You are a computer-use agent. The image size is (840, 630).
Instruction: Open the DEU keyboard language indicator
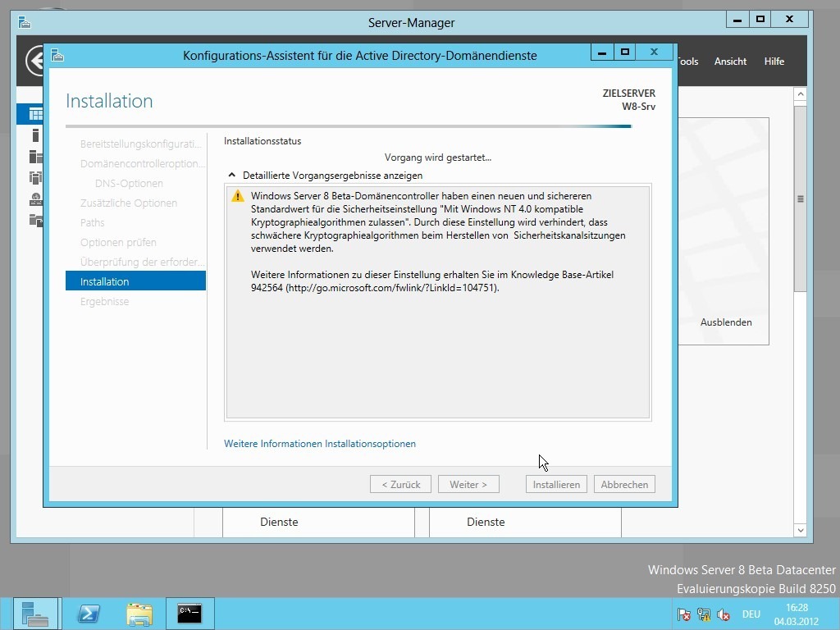click(x=751, y=614)
